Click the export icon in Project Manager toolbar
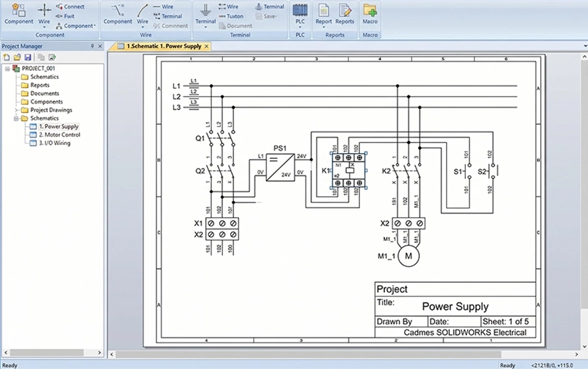The width and height of the screenshot is (588, 369). click(x=52, y=57)
